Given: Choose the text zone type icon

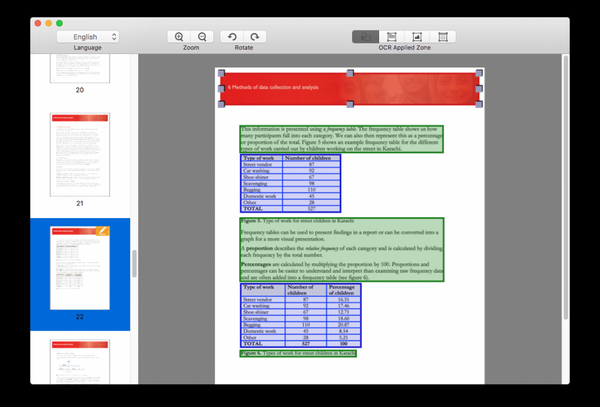Looking at the screenshot, I should tap(391, 37).
